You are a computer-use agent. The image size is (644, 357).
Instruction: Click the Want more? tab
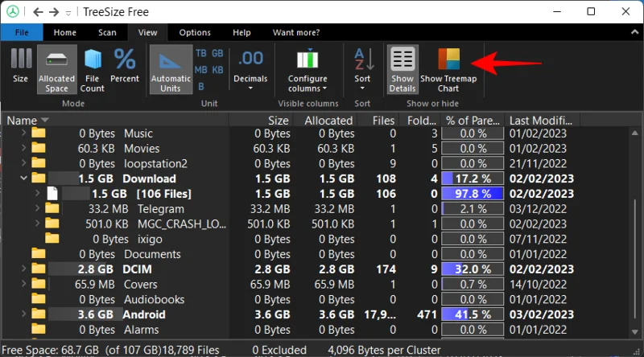(x=296, y=32)
